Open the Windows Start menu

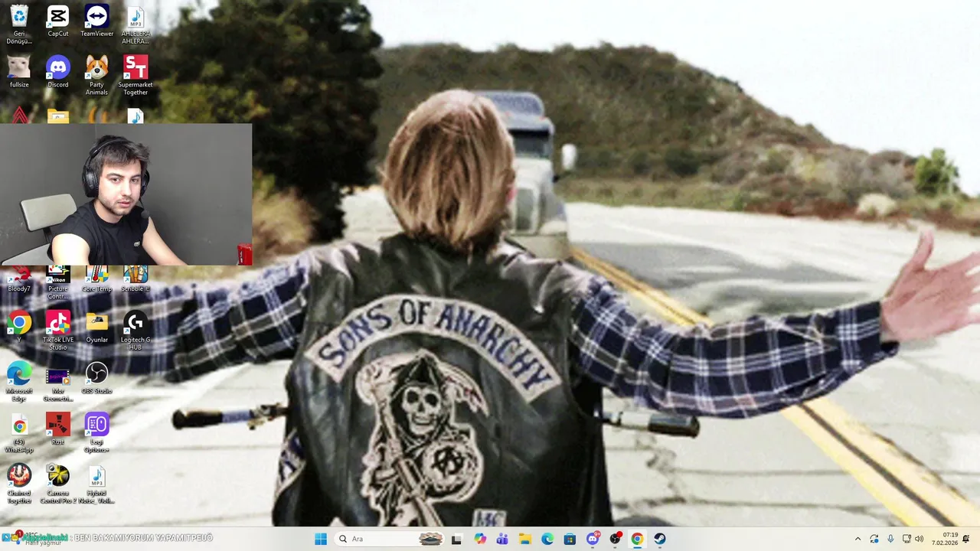(321, 539)
